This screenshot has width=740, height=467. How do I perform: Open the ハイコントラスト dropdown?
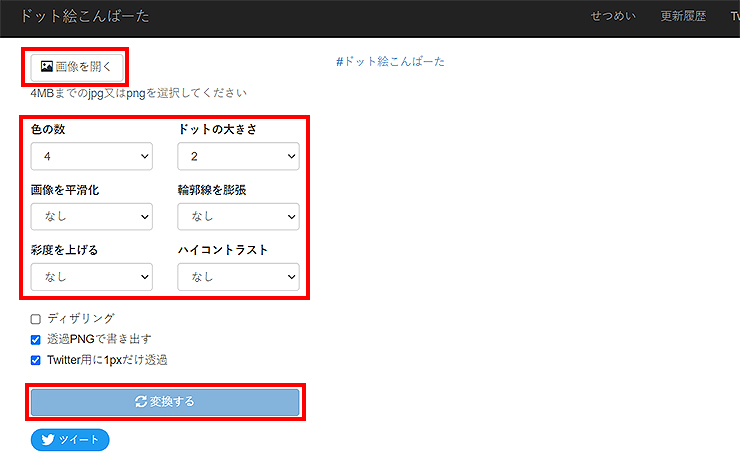(x=238, y=277)
